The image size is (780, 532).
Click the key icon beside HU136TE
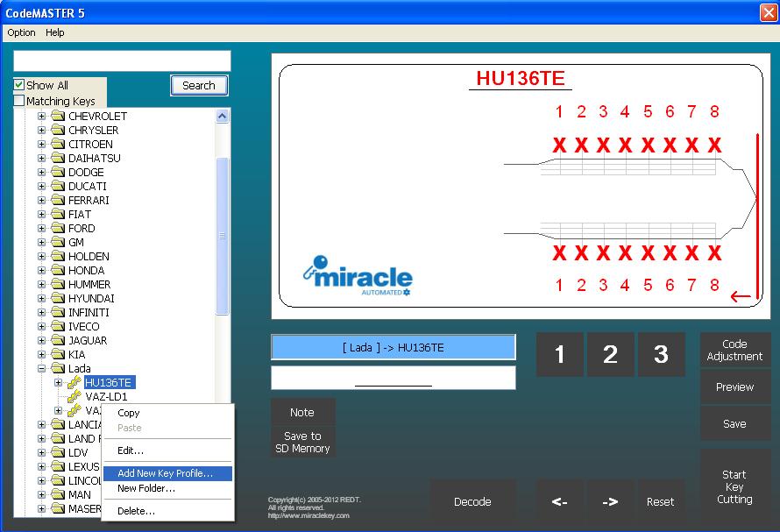click(74, 382)
